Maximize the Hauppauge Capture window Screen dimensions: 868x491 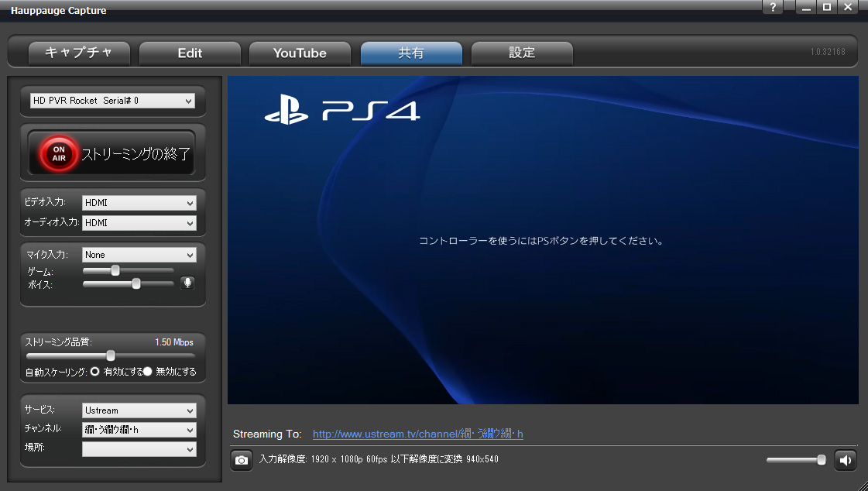tap(826, 7)
